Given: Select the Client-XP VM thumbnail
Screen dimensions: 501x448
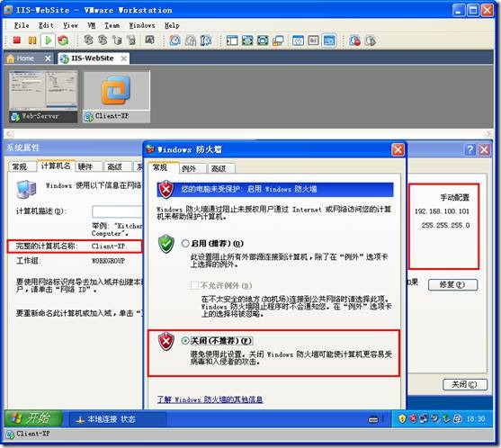Looking at the screenshot, I should [117, 97].
